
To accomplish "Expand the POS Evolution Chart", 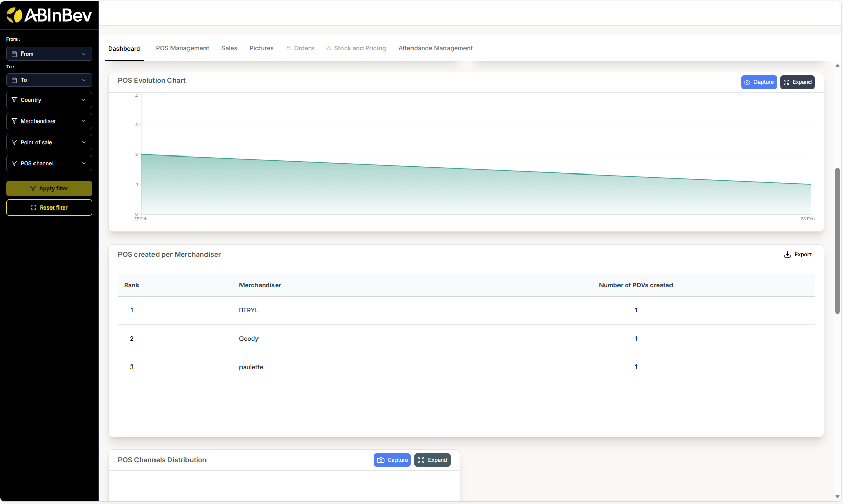I will 797,82.
